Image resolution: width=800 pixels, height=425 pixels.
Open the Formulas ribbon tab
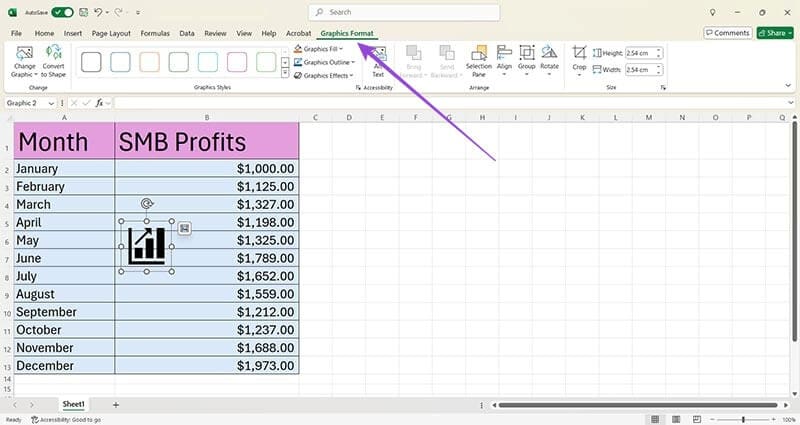coord(155,33)
